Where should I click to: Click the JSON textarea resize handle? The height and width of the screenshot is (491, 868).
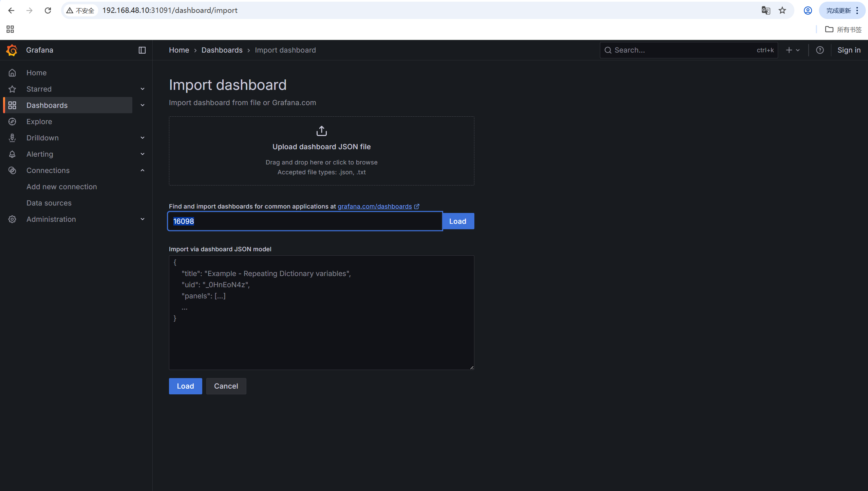click(x=471, y=367)
